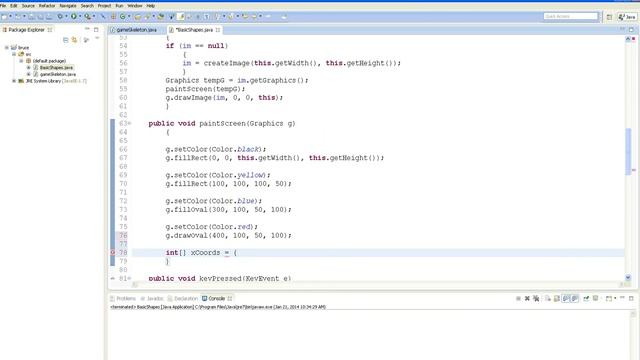Click the error marker on line 78
The width and height of the screenshot is (640, 360).
[x=113, y=253]
